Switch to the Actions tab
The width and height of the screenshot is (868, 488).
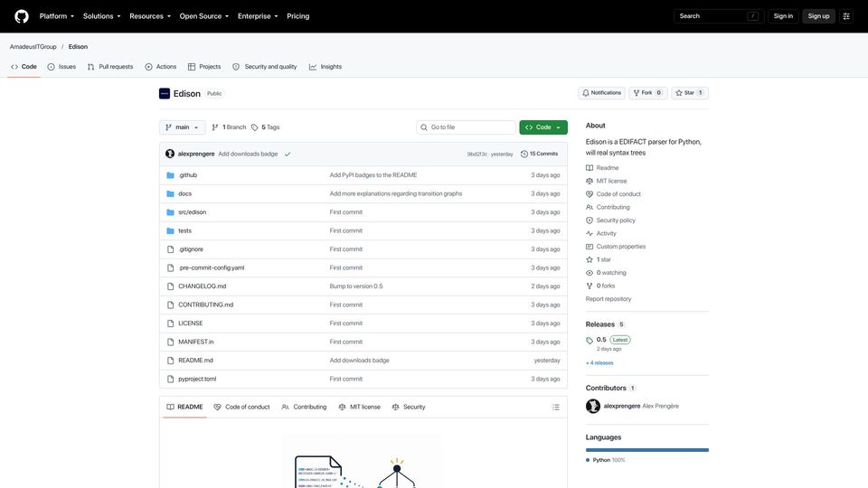161,66
